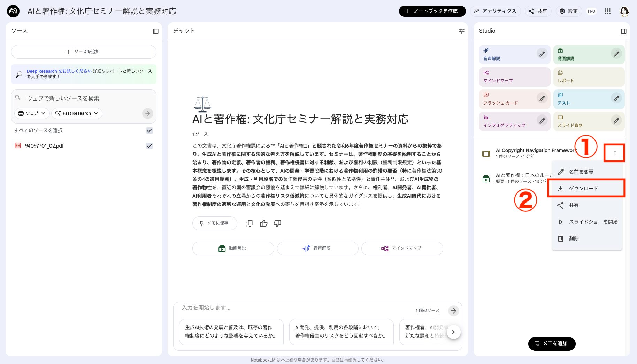This screenshot has width=637, height=364.
Task: Pin the summary using メモに保存
Action: coord(214,223)
